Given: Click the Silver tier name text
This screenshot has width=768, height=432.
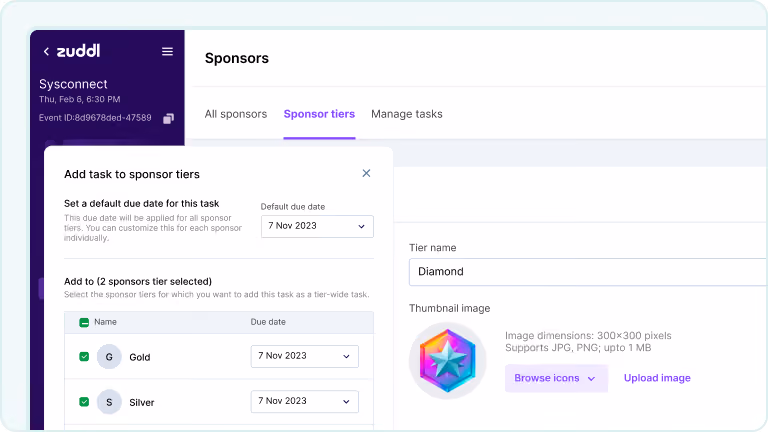Looking at the screenshot, I should pos(142,402).
